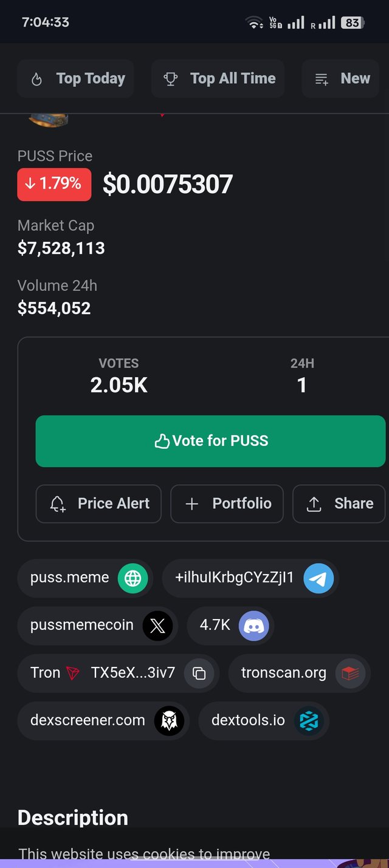Set a Price Alert
Image resolution: width=389 pixels, height=868 pixels.
(x=98, y=504)
